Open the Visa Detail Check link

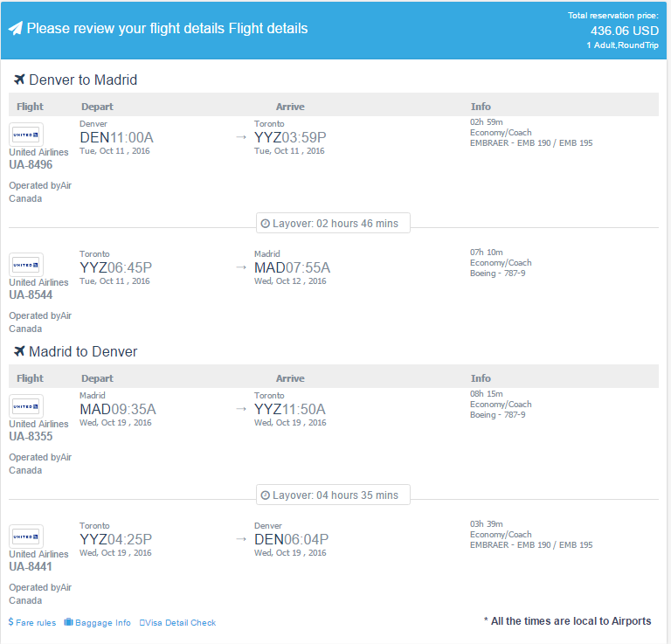(x=177, y=623)
